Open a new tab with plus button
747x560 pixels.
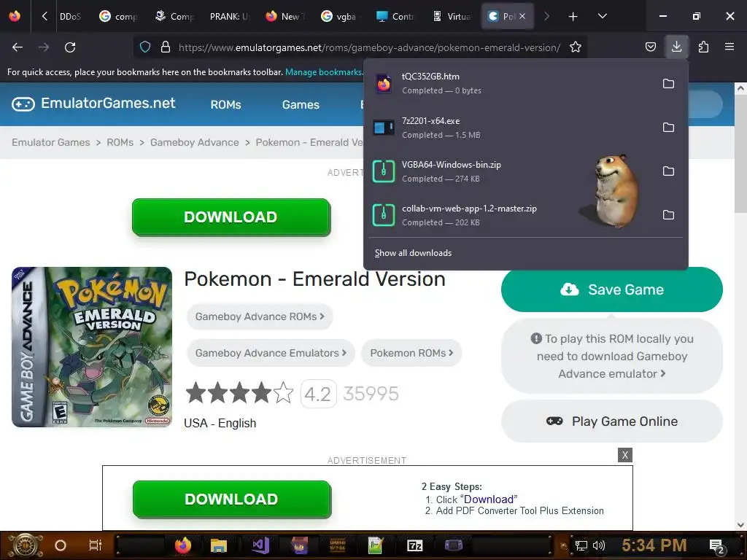click(x=573, y=17)
